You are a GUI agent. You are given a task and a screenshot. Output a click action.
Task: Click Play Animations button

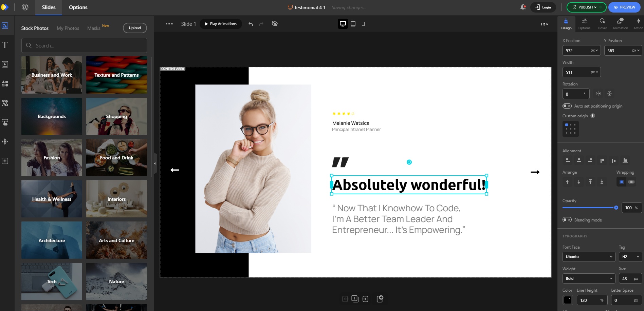pos(221,24)
